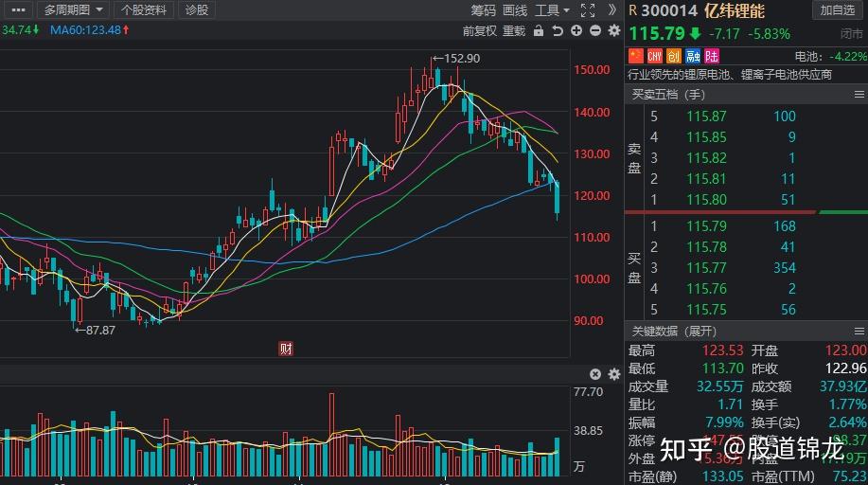
Task: Toggle the chart lock icon
Action: tap(538, 31)
